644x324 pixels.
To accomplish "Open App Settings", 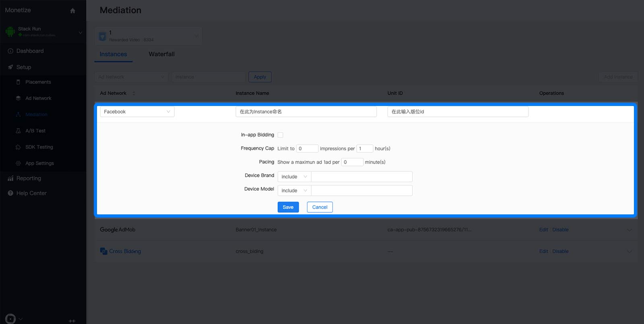I will [39, 163].
